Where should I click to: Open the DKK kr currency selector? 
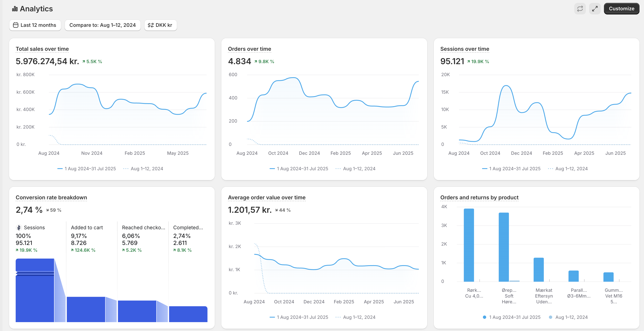click(x=160, y=25)
